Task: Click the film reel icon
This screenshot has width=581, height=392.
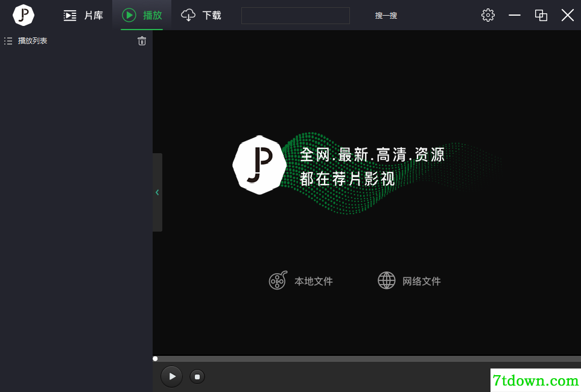Action: pos(278,280)
